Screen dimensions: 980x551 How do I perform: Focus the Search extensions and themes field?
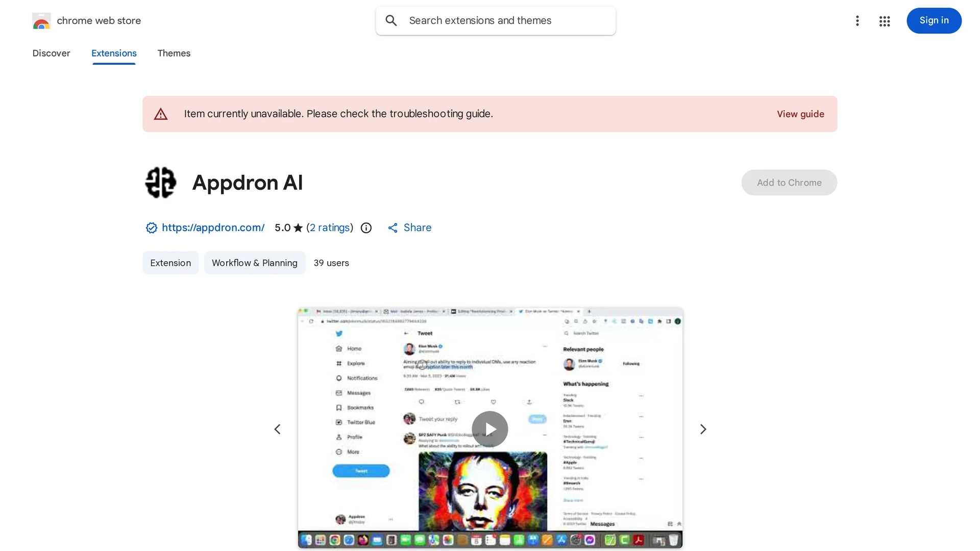tap(496, 20)
